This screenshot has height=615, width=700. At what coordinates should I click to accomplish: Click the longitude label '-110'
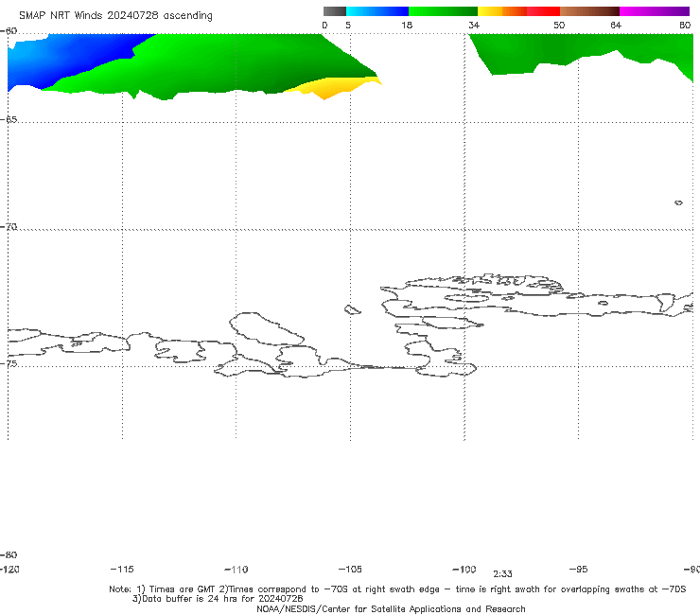[236, 570]
